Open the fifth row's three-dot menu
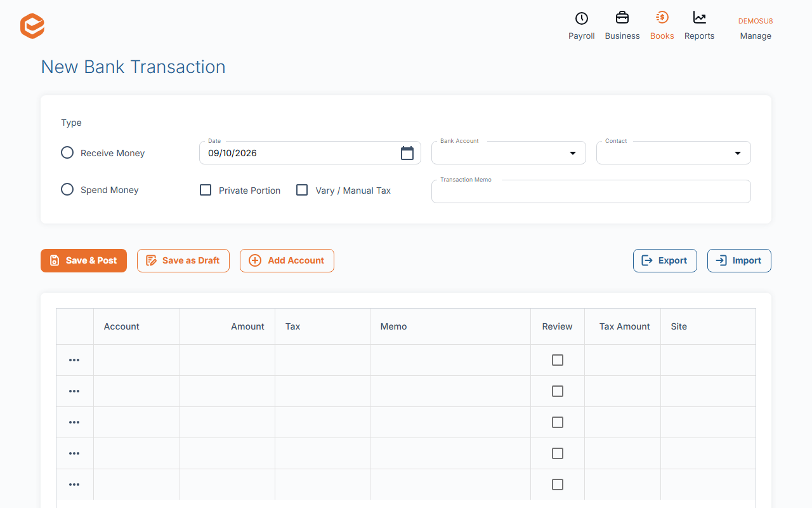The width and height of the screenshot is (812, 508). pos(74,485)
